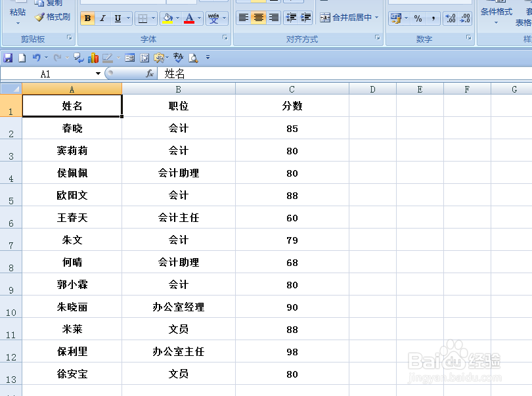Open the Conditional Formatting (条件格式) menu

(498, 13)
